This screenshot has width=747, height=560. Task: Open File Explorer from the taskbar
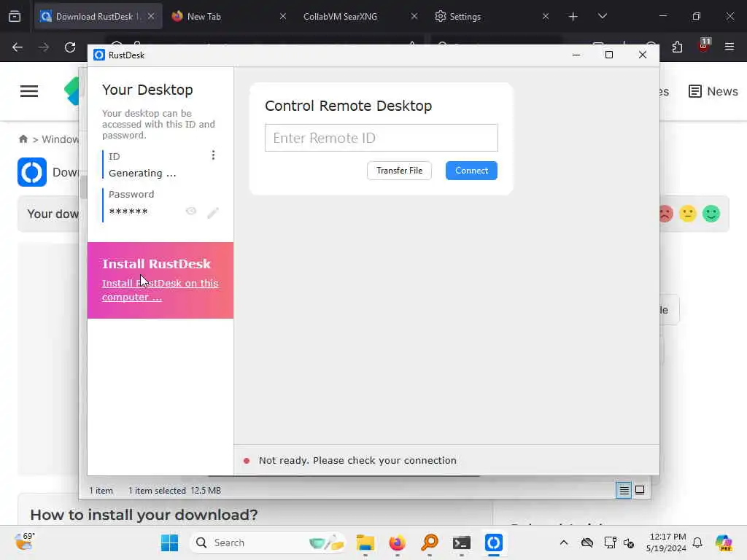coord(365,542)
